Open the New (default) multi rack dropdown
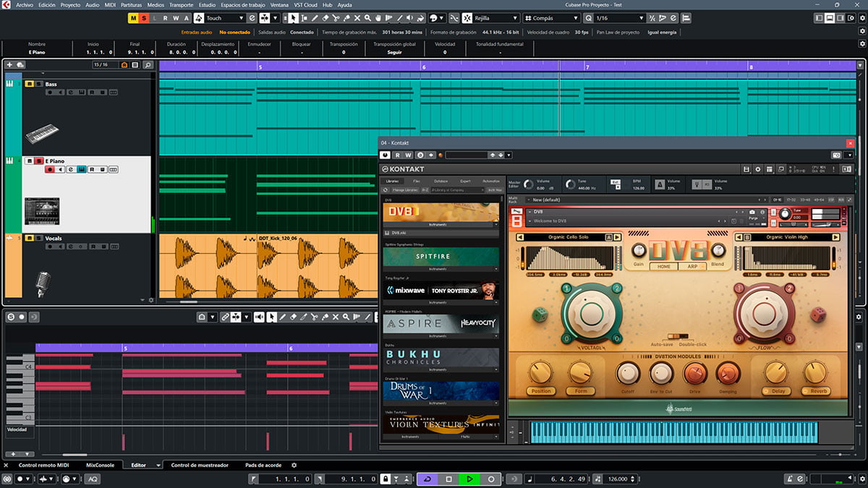 coord(646,200)
